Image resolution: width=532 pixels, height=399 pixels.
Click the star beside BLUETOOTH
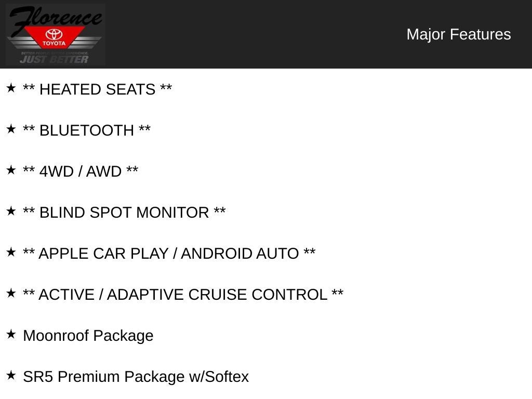(11, 129)
